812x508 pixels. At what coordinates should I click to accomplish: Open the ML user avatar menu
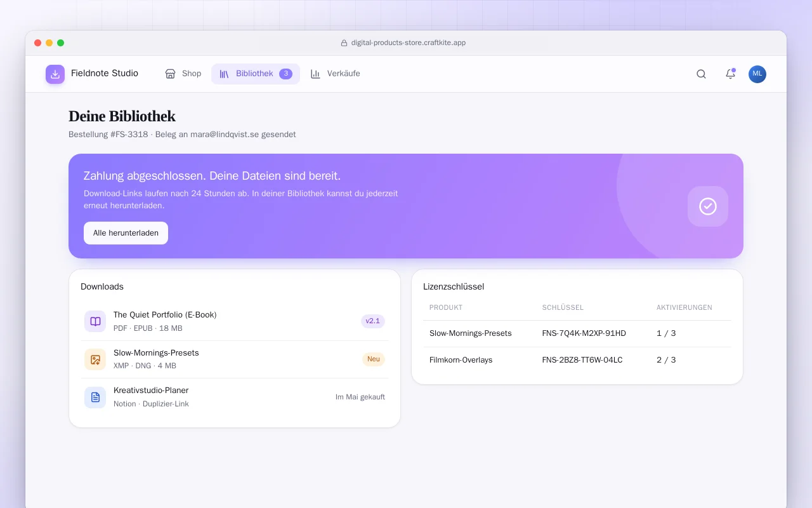point(757,74)
